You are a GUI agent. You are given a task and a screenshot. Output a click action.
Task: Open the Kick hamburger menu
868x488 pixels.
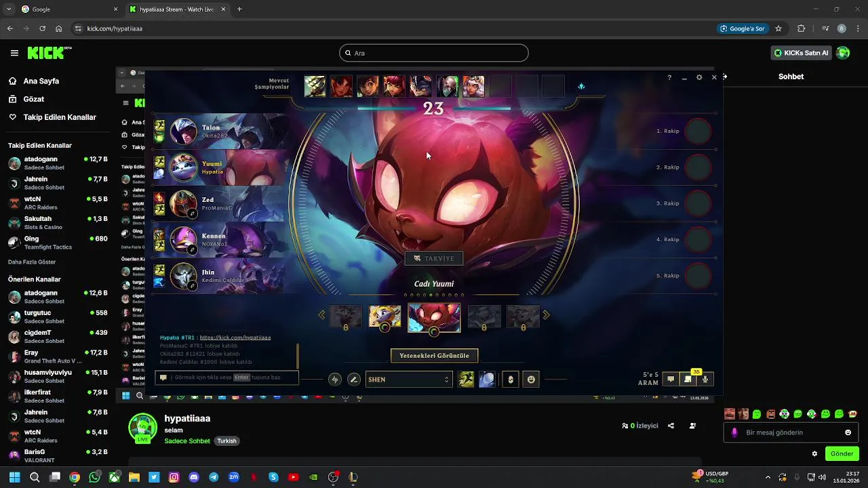pos(14,53)
